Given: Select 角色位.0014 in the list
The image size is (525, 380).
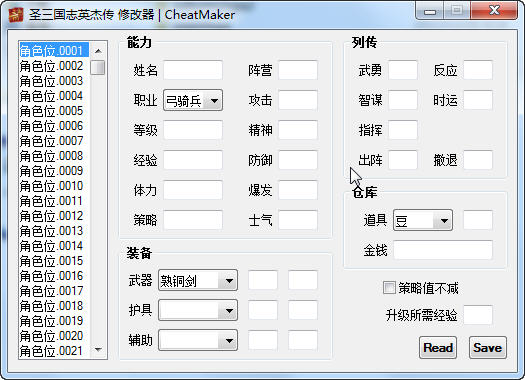Looking at the screenshot, I should tap(54, 246).
